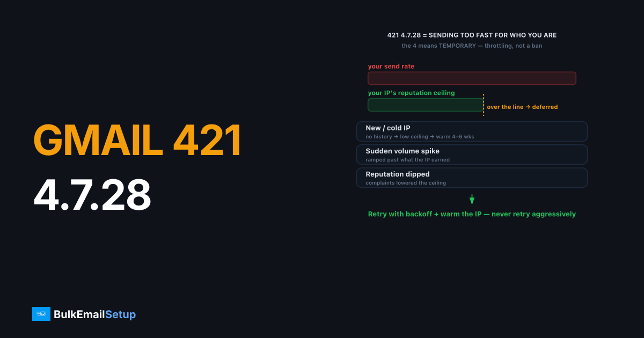Open the New / cold IP card

click(472, 131)
